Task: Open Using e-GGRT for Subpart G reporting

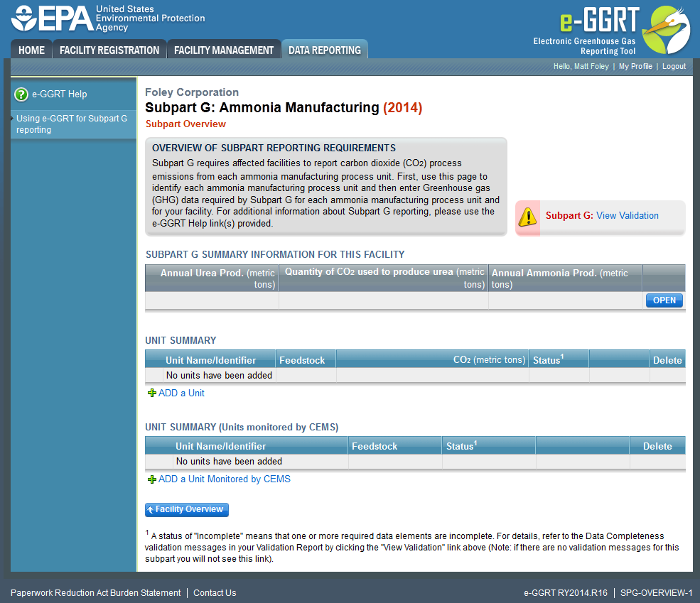Action: (72, 124)
